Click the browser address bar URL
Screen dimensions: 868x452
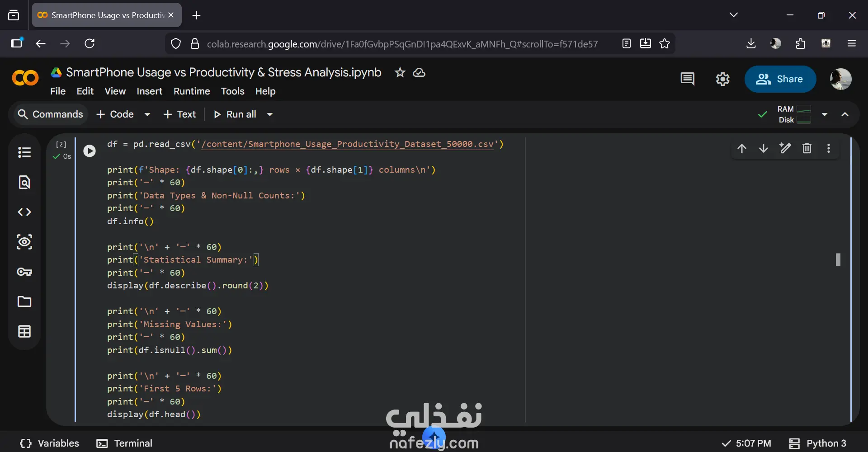coord(402,44)
